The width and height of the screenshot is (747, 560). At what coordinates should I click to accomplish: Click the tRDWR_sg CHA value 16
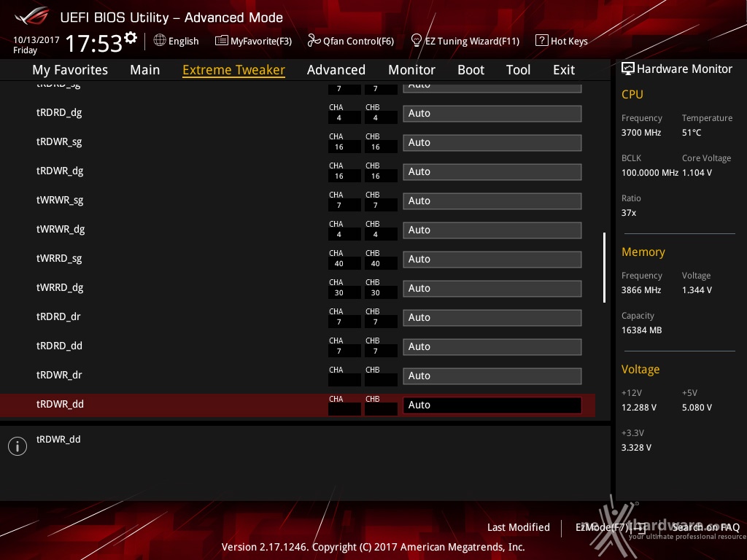click(339, 147)
